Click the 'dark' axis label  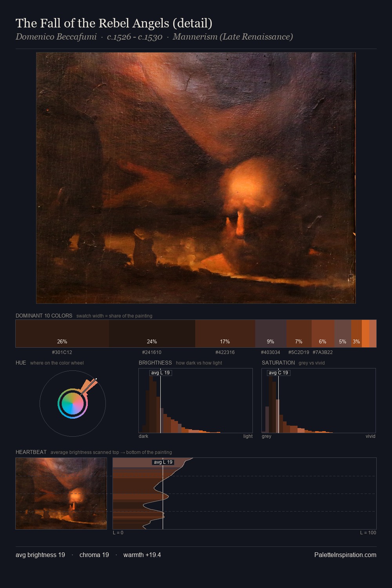[143, 436]
